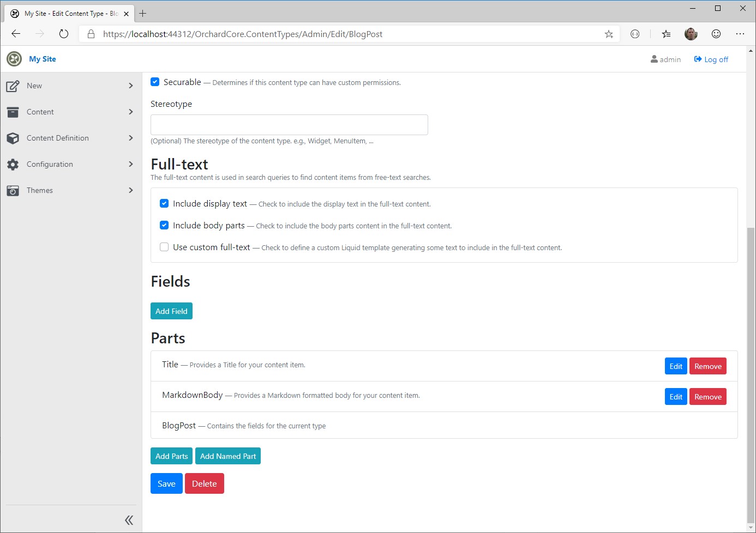Screen dimensions: 756x533
Task: Select the Themes sidebar icon
Action: tap(12, 190)
